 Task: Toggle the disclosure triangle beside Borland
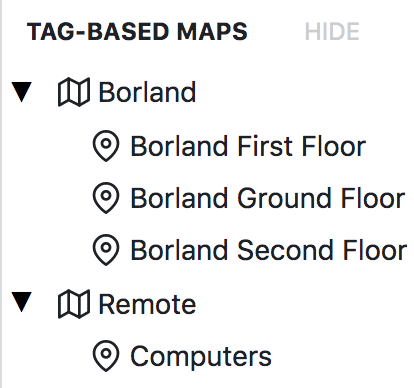click(22, 92)
